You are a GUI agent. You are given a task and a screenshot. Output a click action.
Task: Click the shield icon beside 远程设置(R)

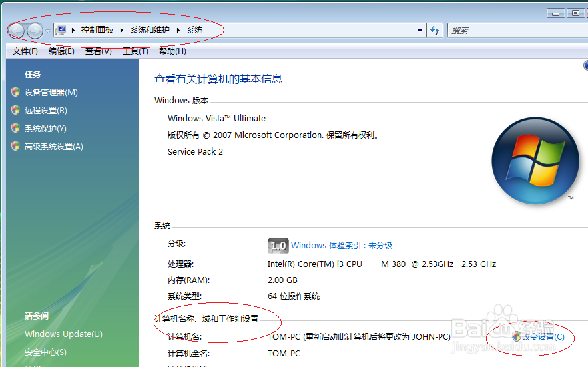[x=15, y=110]
